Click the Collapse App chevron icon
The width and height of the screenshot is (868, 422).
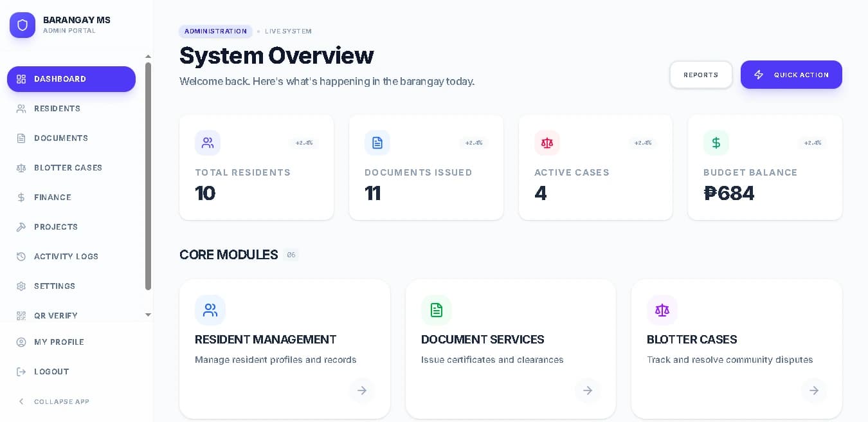point(21,401)
